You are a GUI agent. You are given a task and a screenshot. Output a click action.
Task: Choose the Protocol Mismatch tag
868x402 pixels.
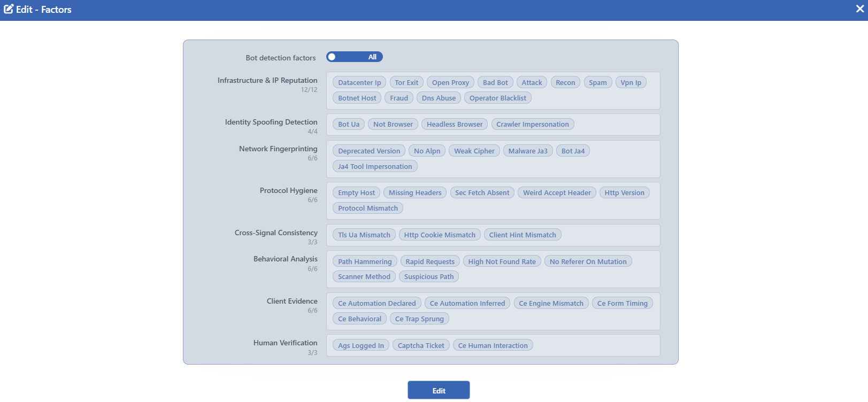coord(368,208)
